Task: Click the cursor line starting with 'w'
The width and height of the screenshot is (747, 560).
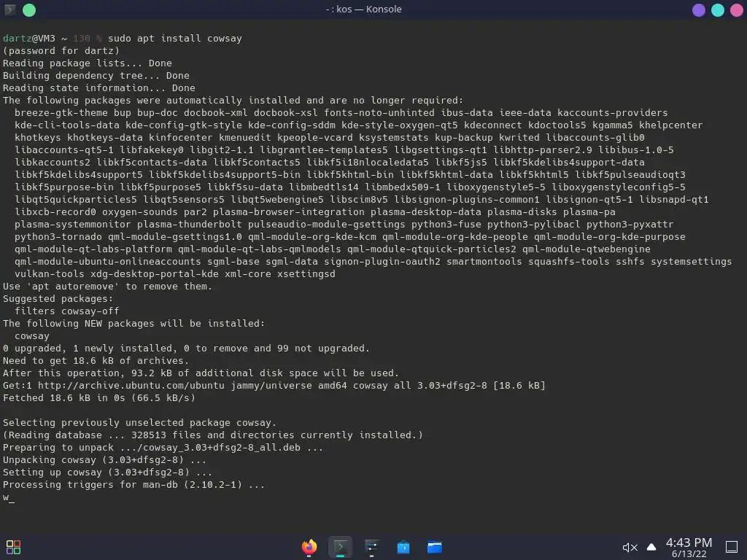Action: tap(9, 497)
